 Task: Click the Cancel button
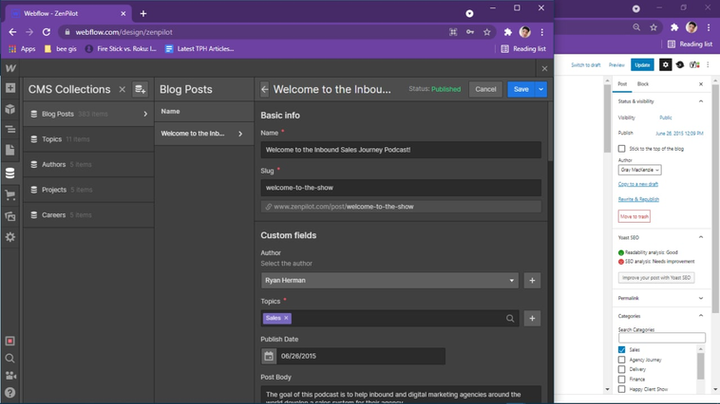coord(485,90)
